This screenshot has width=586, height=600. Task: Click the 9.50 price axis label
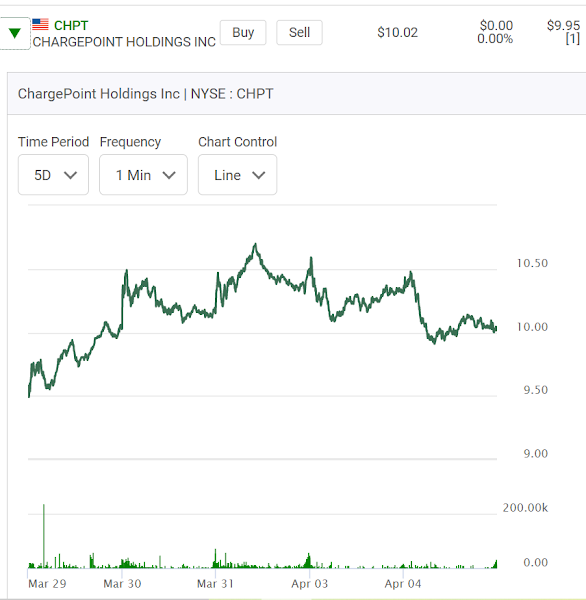tap(535, 390)
